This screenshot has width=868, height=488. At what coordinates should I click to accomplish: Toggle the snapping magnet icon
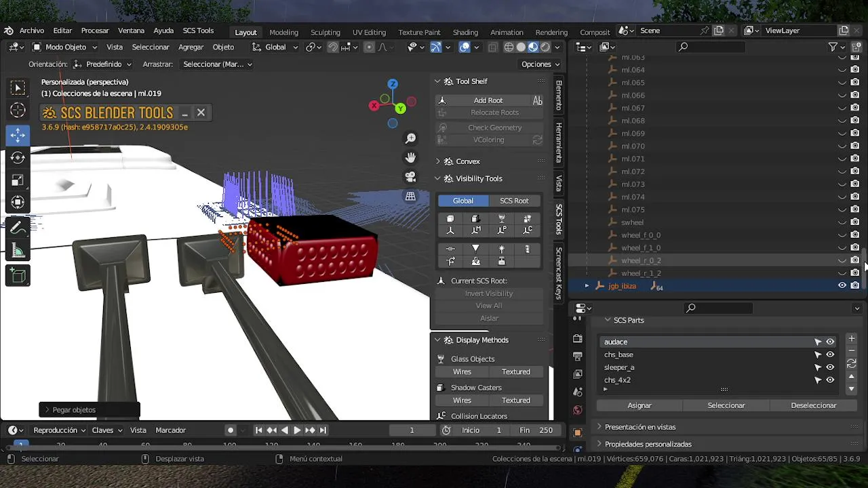[x=333, y=47]
